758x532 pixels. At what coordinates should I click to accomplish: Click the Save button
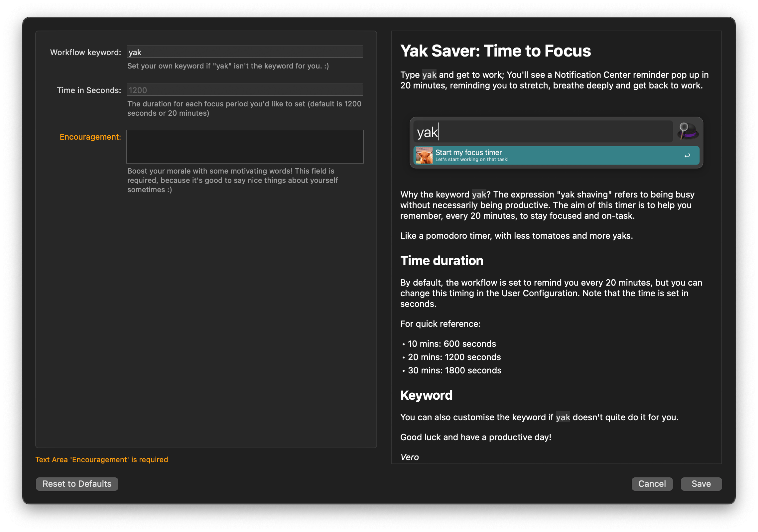point(701,484)
